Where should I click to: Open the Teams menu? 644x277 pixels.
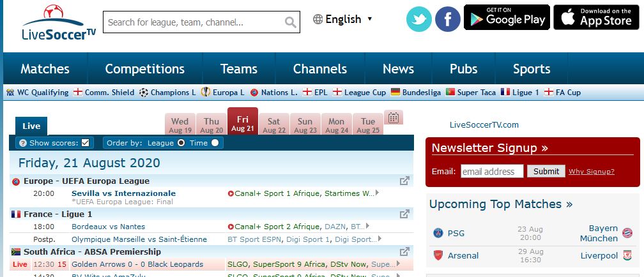point(239,68)
